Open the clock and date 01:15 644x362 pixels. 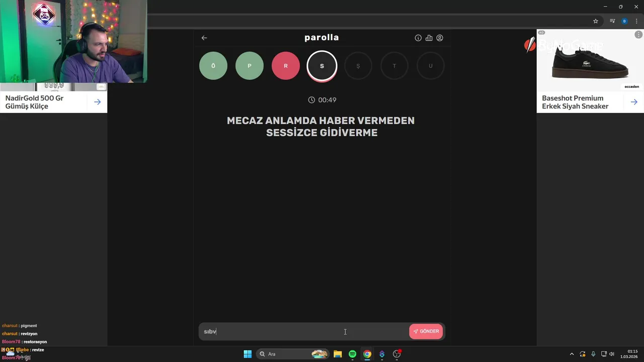(629, 354)
